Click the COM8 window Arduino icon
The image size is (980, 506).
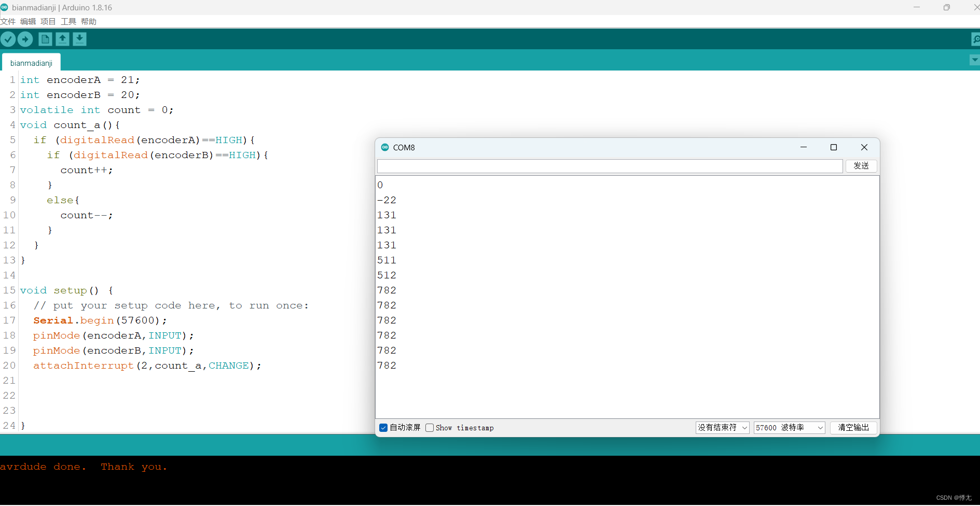pos(385,147)
